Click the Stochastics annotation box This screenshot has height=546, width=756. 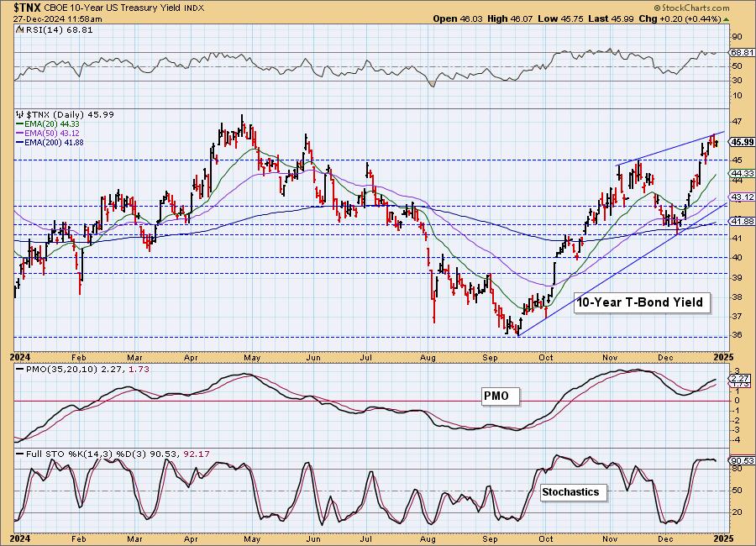coord(573,492)
